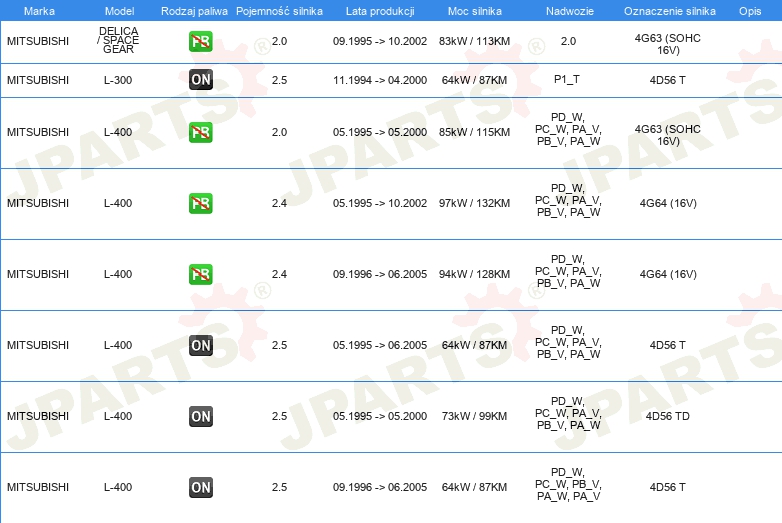Click the L-400 model cell in the 4D56 TD row
The height and width of the screenshot is (523, 782).
point(118,416)
